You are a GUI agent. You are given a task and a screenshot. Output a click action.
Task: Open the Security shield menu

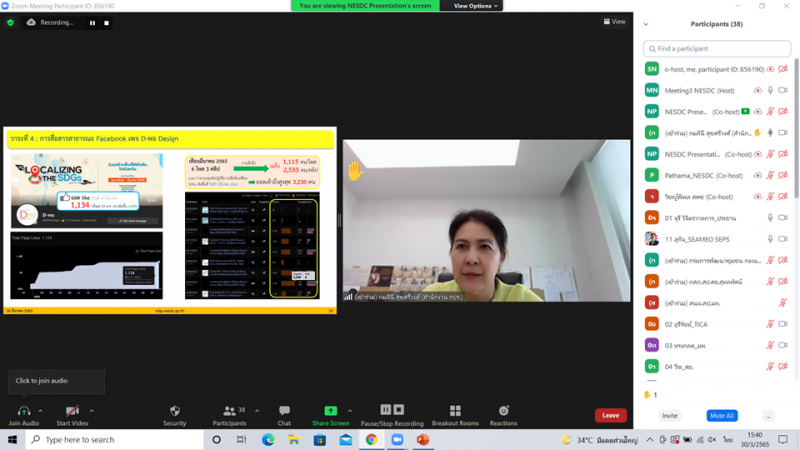[174, 411]
